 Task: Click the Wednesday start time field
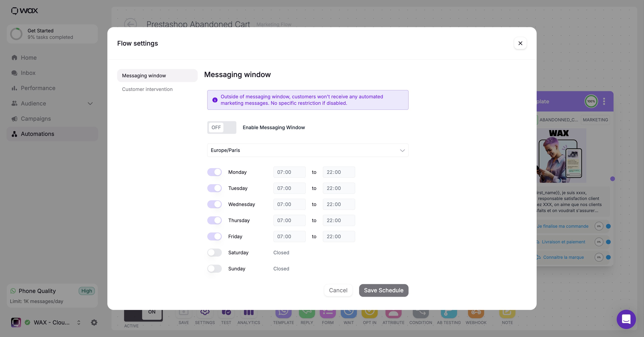tap(289, 204)
